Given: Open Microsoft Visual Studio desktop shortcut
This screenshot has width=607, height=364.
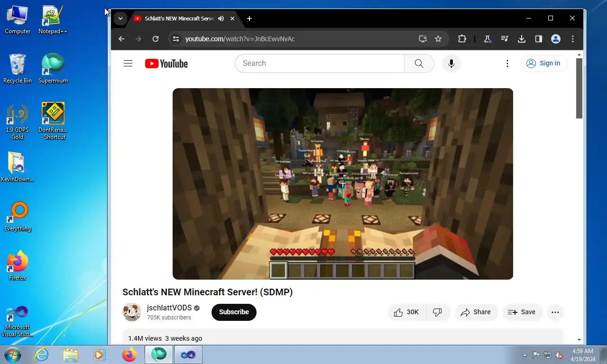Looking at the screenshot, I should [18, 321].
